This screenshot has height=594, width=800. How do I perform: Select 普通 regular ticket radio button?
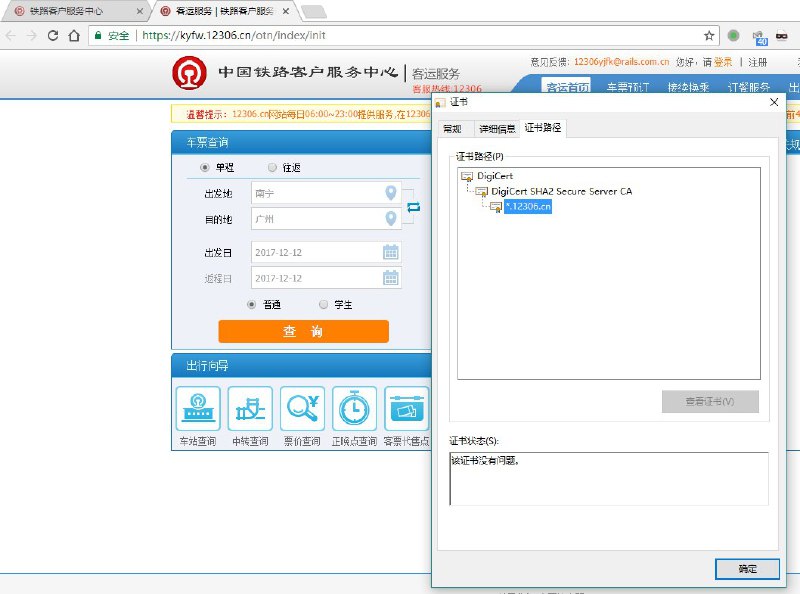[x=251, y=305]
